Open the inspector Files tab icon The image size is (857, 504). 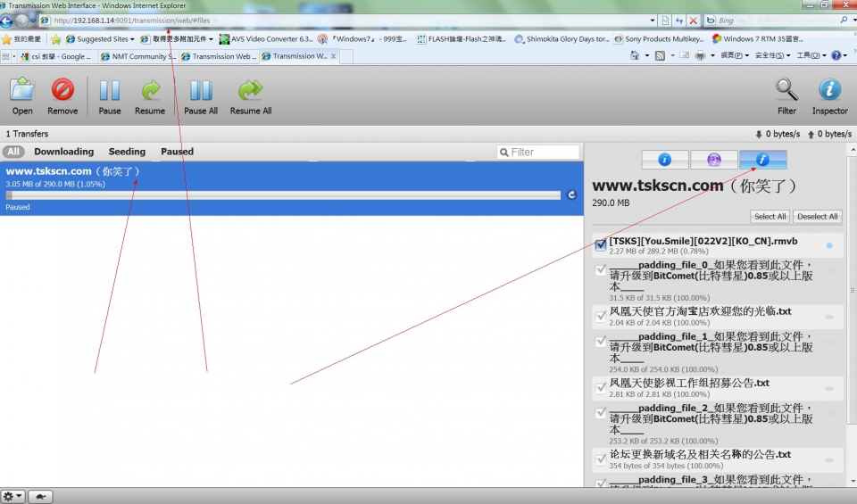[763, 160]
